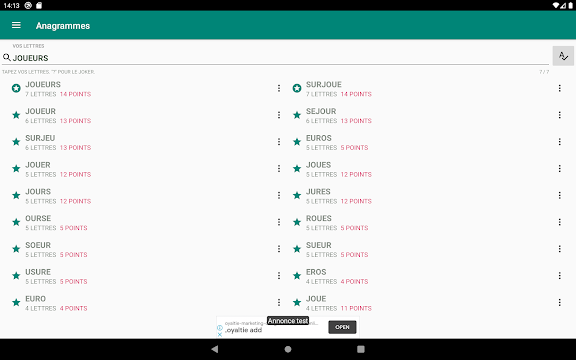
Task: Select the word SOEUR in results
Action: pos(38,245)
